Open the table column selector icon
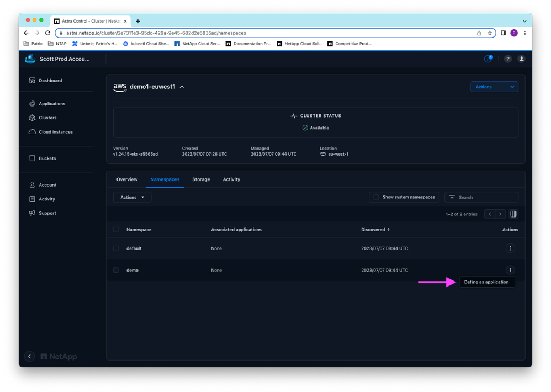551x392 pixels. coord(513,214)
